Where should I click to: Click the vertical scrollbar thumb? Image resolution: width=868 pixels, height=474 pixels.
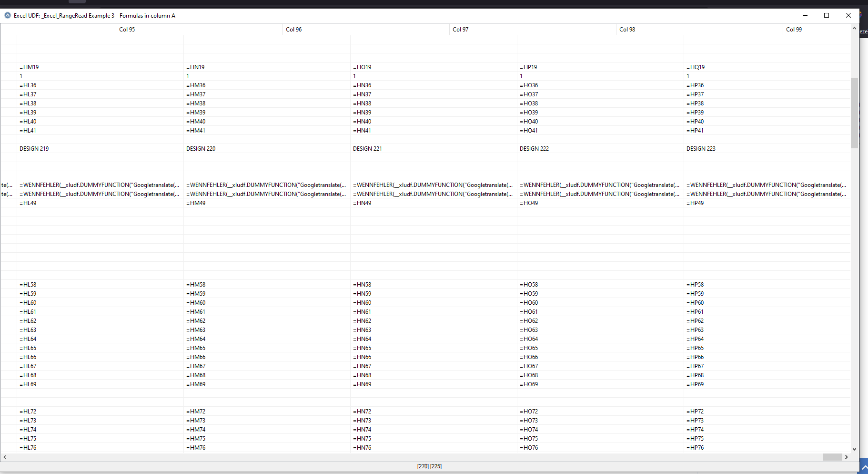(854, 113)
